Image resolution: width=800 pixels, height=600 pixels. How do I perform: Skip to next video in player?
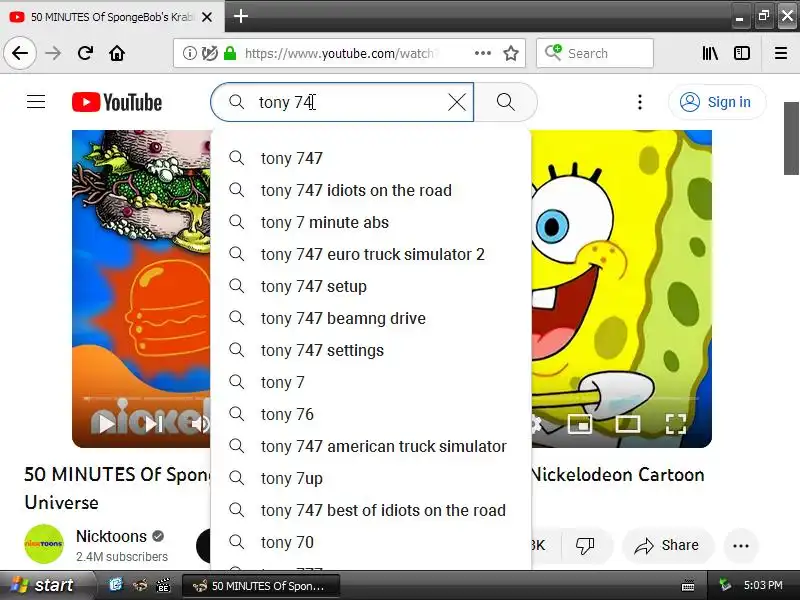click(x=153, y=424)
